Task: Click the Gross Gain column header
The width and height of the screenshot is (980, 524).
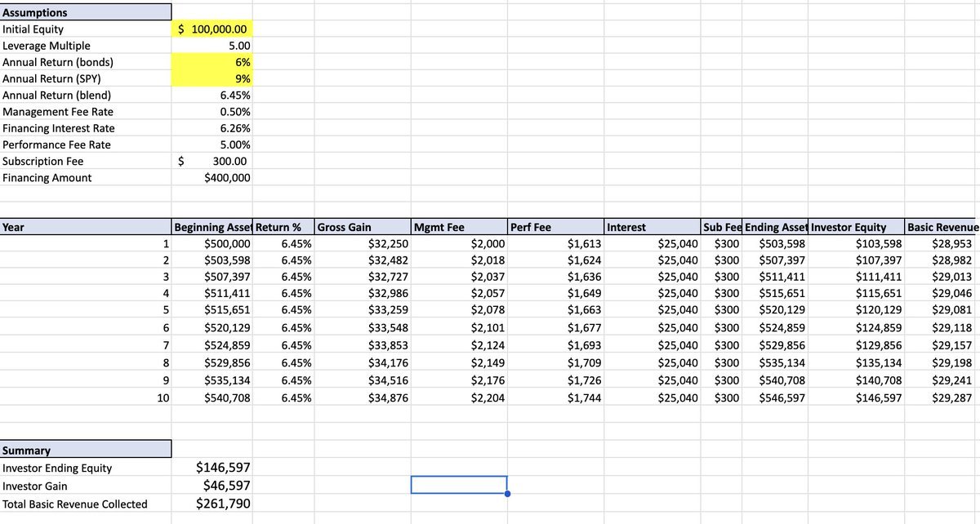Action: point(362,228)
